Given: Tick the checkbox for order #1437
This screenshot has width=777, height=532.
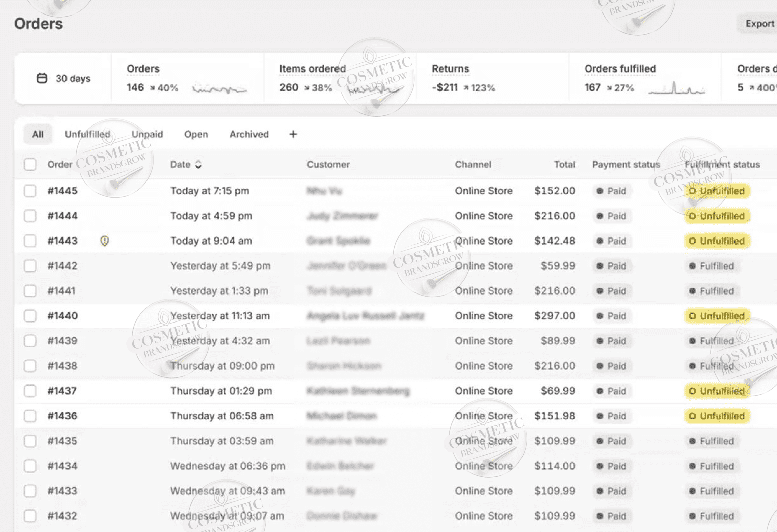Looking at the screenshot, I should click(x=30, y=391).
